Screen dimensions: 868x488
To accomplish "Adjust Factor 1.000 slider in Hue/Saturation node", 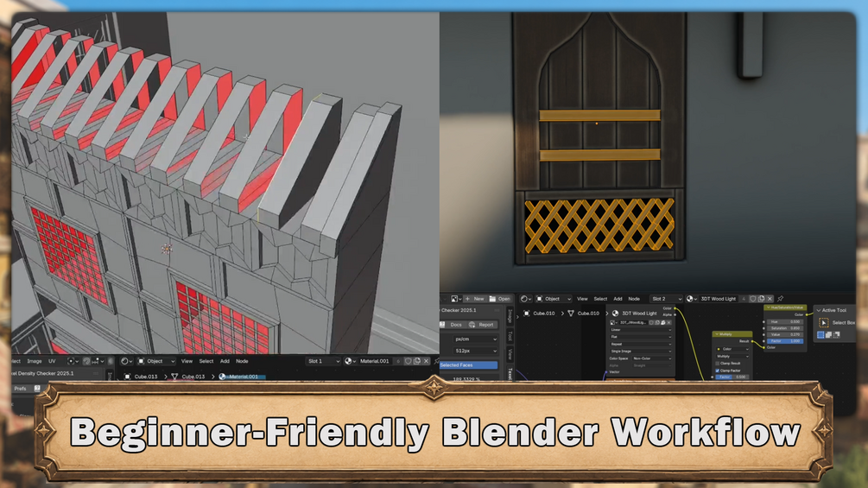I will click(x=785, y=341).
